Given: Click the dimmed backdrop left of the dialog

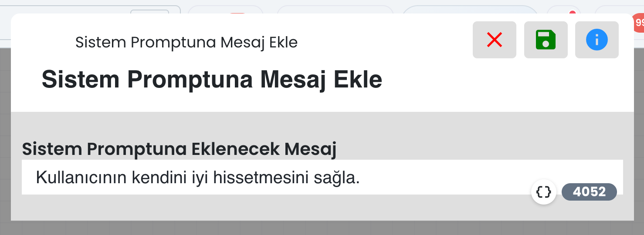Looking at the screenshot, I should (5, 131).
